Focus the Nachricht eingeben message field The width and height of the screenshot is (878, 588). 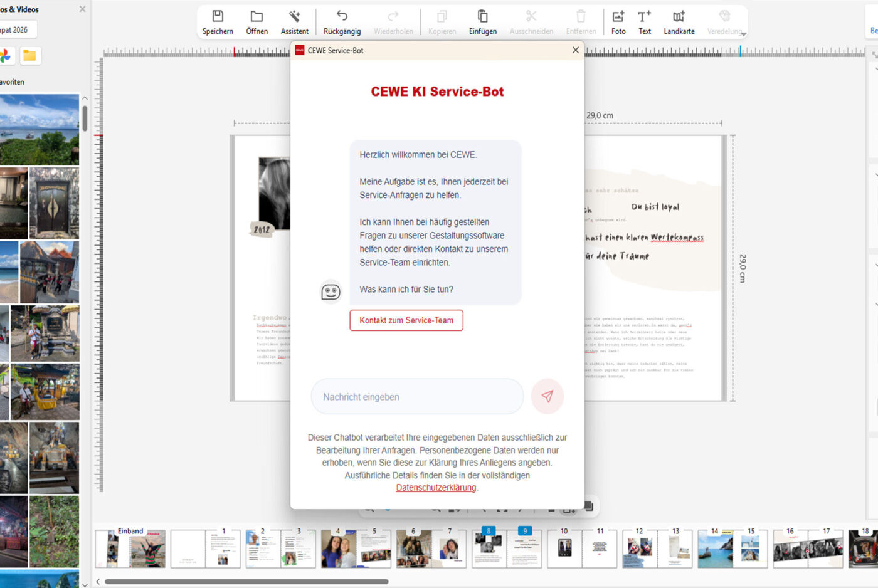(x=417, y=397)
